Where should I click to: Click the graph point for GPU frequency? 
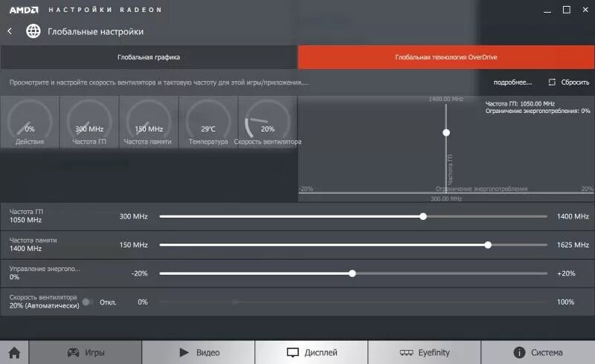pos(446,132)
